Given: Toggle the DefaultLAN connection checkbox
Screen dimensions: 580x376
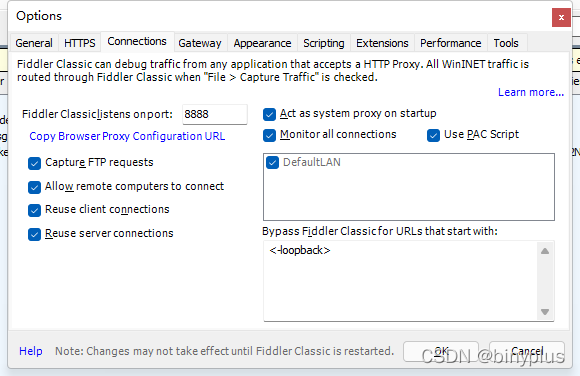Looking at the screenshot, I should pyautogui.click(x=272, y=162).
